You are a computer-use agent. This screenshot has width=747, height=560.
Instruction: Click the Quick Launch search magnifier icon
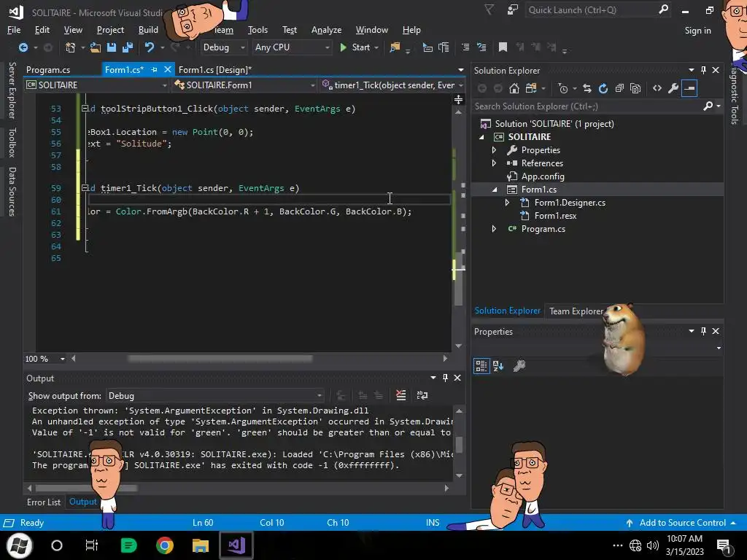coord(663,9)
